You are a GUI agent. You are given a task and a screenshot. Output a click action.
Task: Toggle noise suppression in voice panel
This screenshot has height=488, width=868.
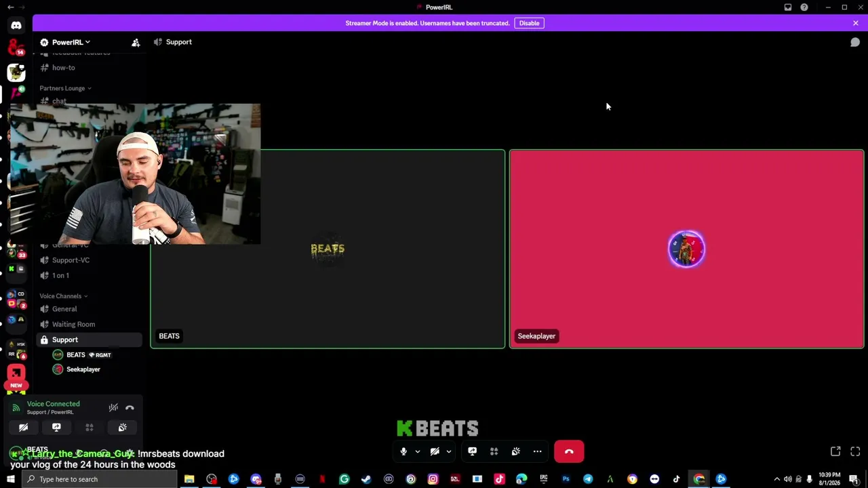(113, 407)
